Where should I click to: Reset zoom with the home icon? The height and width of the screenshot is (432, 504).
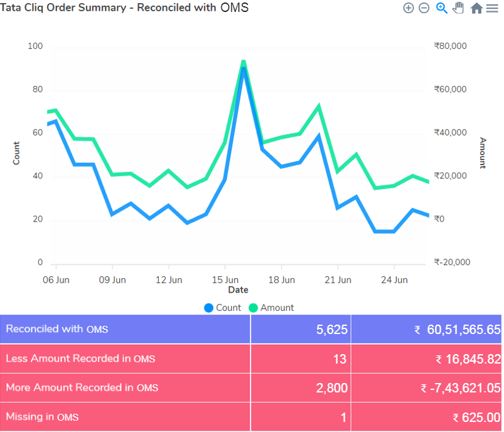pyautogui.click(x=476, y=8)
